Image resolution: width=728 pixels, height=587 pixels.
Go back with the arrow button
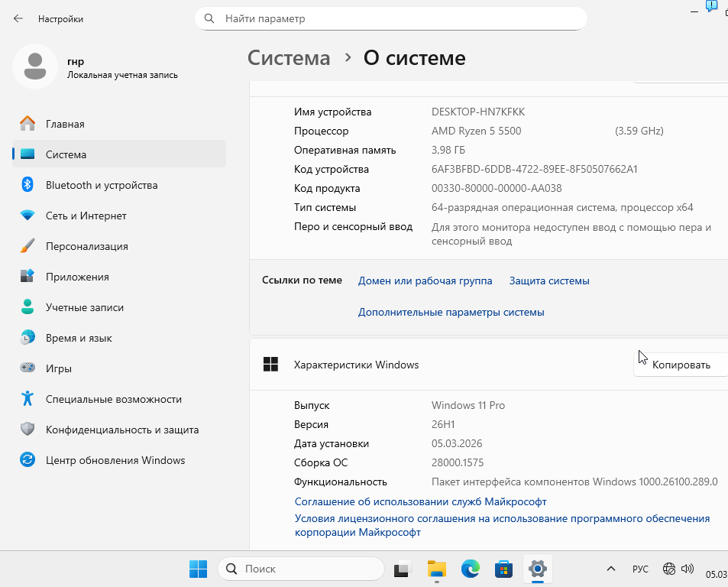(x=18, y=18)
